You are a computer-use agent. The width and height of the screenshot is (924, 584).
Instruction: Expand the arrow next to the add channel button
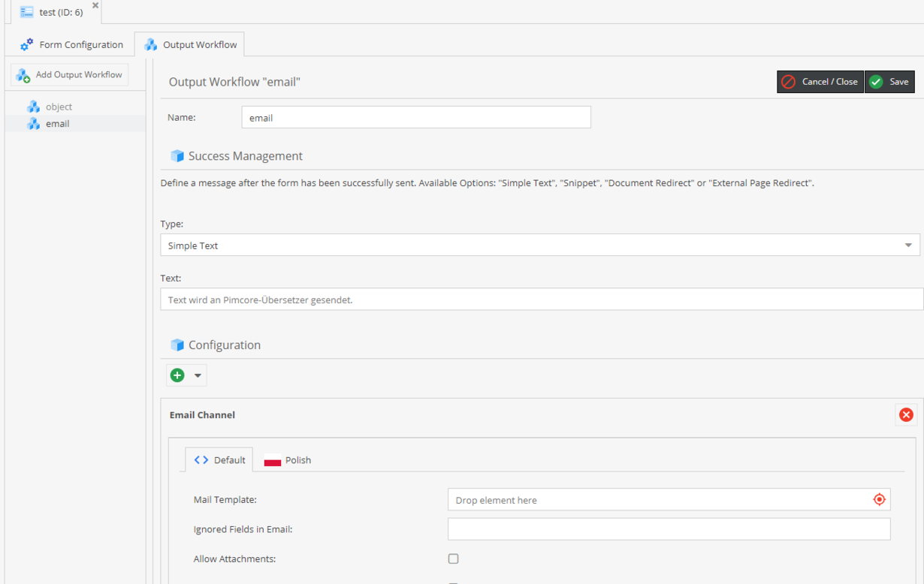198,375
